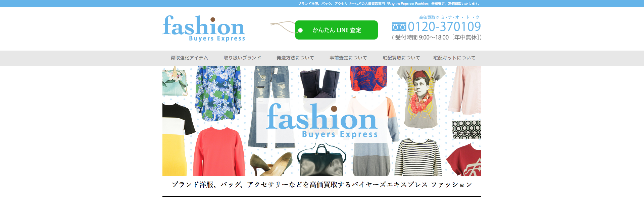Click the portrait print t-shirt image
644x197 pixels.
[x=422, y=96]
